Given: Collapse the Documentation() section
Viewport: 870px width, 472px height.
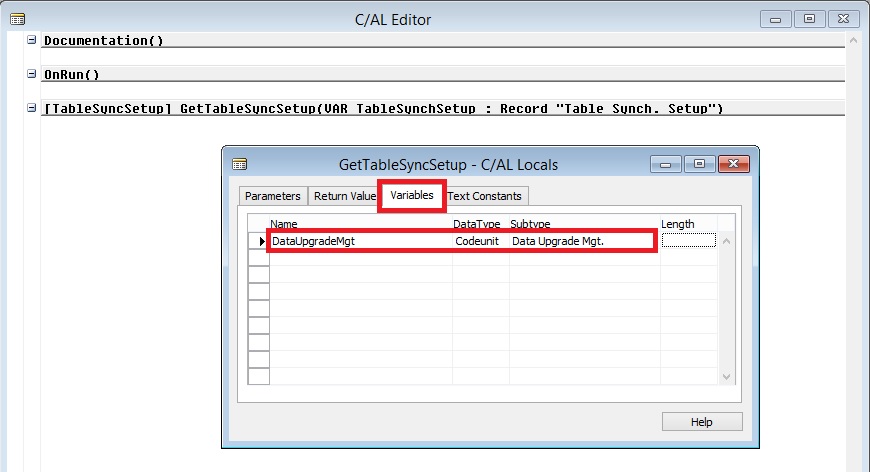Looking at the screenshot, I should point(32,40).
